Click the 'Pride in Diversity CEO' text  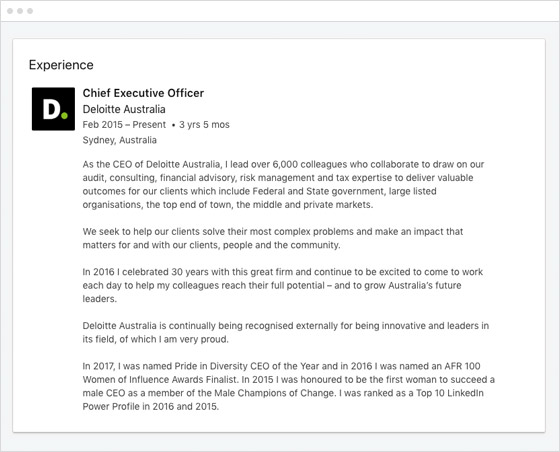coord(221,366)
